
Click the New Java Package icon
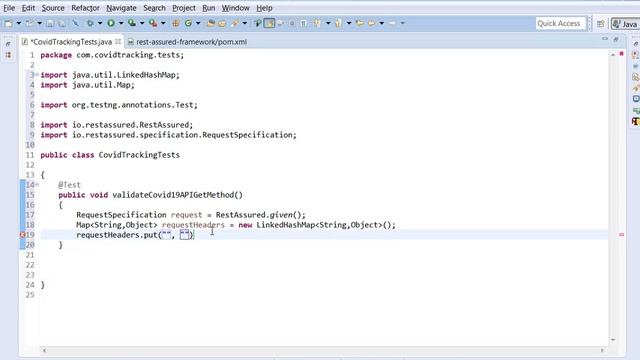pos(176,23)
